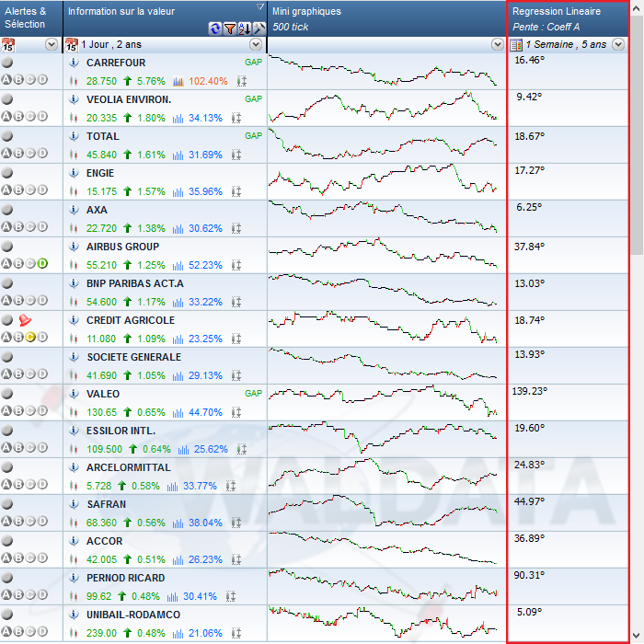Click the vertical scrollbar down arrow

click(x=637, y=636)
